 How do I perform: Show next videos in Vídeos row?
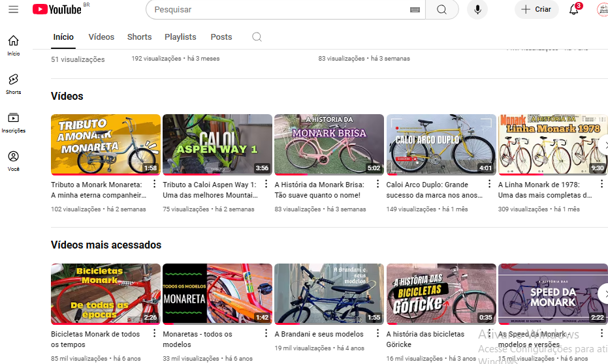(603, 145)
